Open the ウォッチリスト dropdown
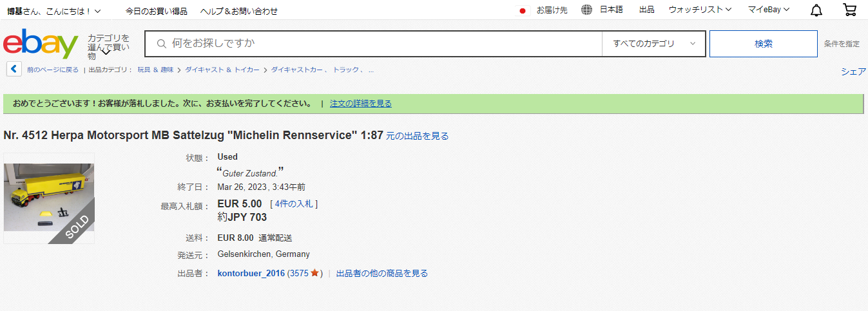868x311 pixels. coord(700,10)
